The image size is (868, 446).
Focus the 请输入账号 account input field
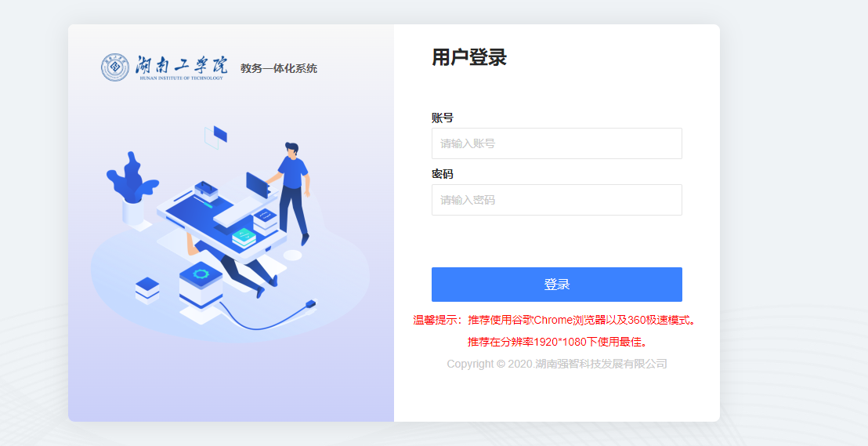pos(556,143)
